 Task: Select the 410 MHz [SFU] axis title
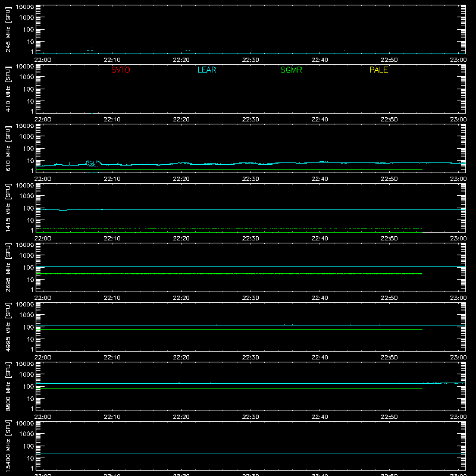[8, 89]
